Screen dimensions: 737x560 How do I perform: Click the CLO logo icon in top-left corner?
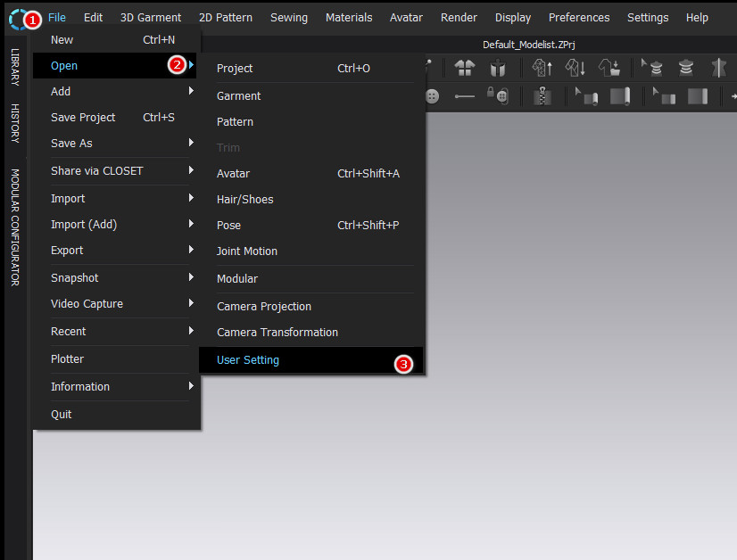pyautogui.click(x=17, y=17)
